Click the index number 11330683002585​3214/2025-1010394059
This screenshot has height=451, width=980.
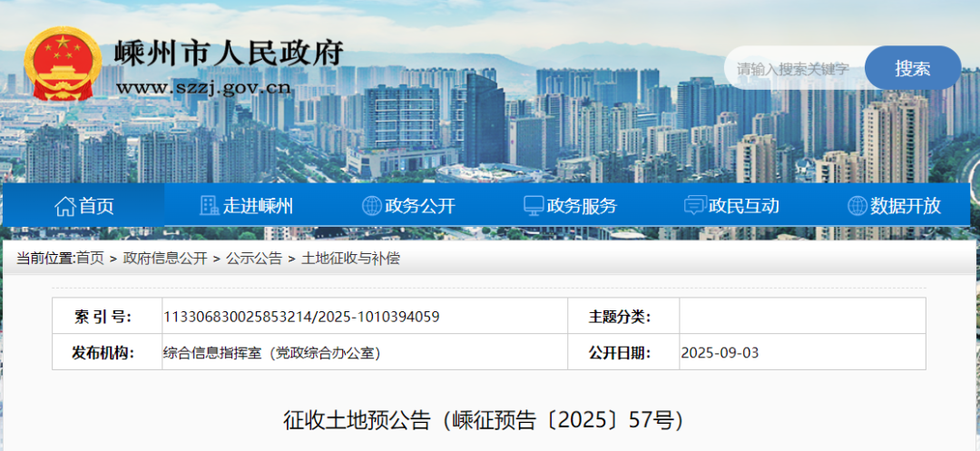coord(301,317)
